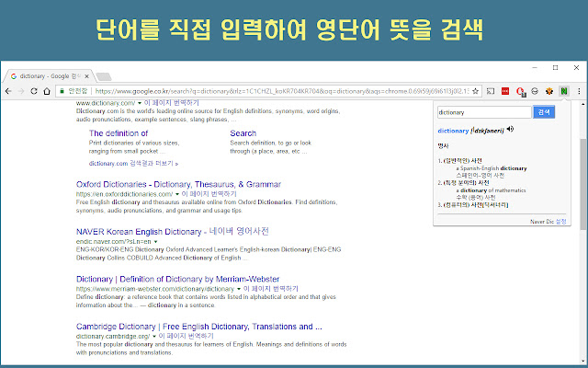Translate the Oxford Dictionaries result page
The height and width of the screenshot is (368, 588).
[x=209, y=194]
